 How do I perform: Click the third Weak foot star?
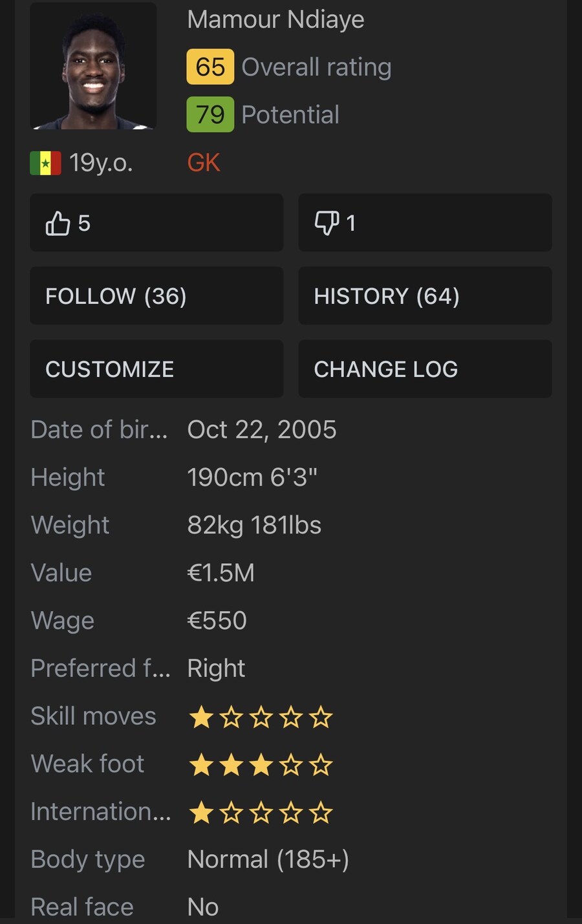click(x=261, y=765)
